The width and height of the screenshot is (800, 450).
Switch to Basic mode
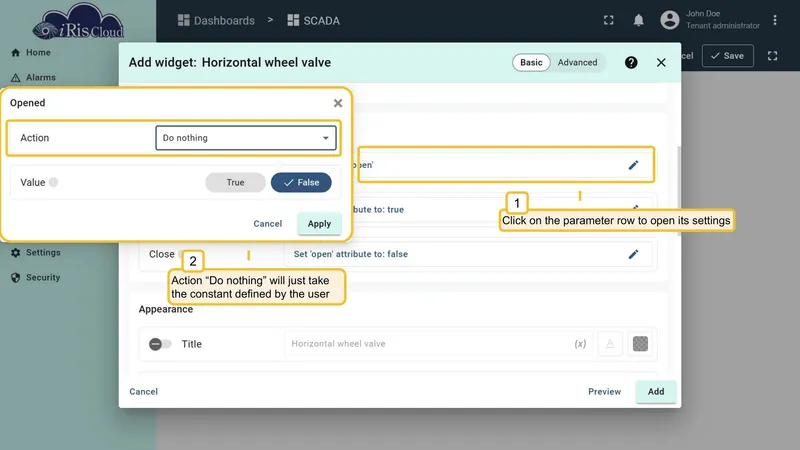[531, 62]
